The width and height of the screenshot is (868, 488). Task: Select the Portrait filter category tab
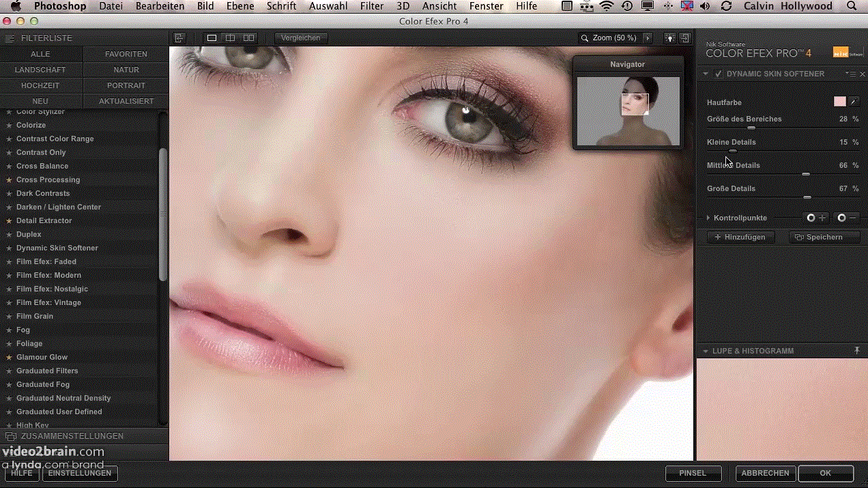(126, 85)
